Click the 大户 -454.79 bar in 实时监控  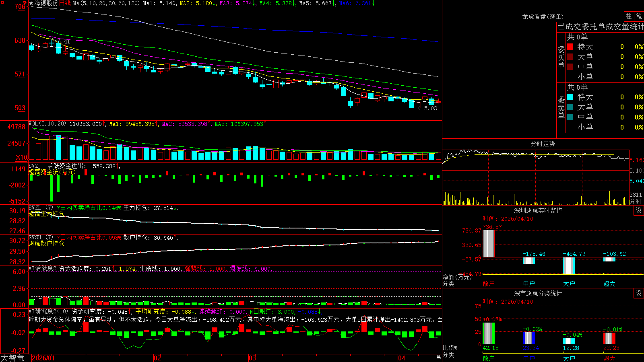[569, 265]
